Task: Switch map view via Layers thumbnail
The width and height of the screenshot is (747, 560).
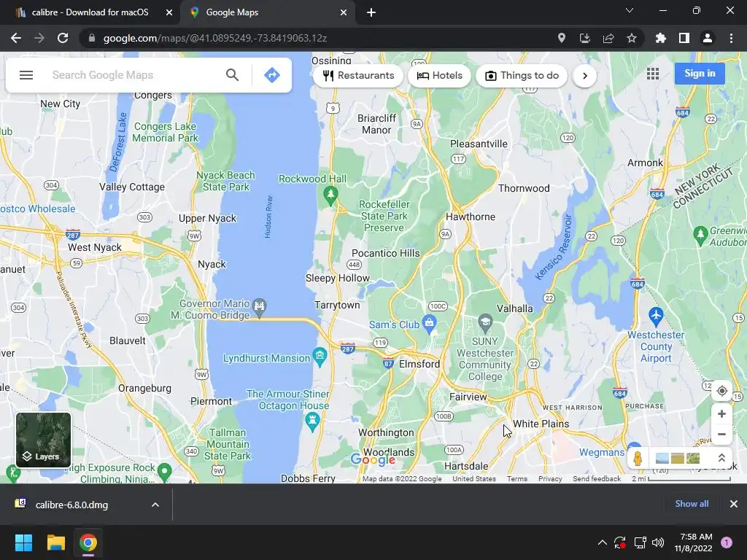Action: [x=43, y=440]
